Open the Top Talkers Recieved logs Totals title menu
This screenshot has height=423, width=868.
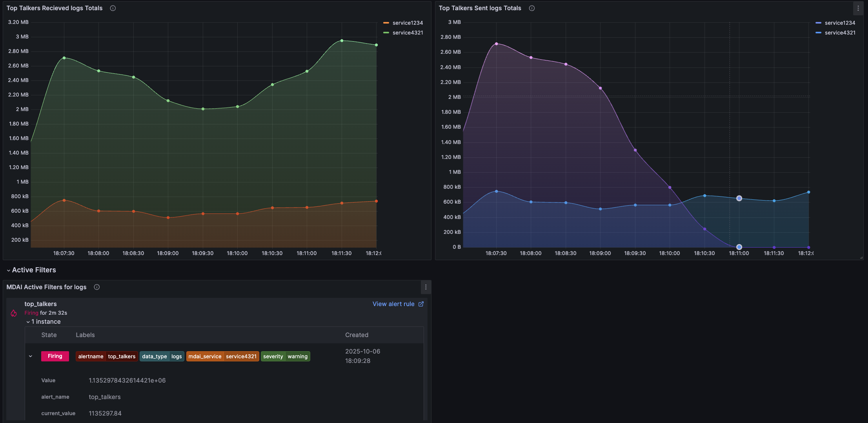tap(55, 8)
